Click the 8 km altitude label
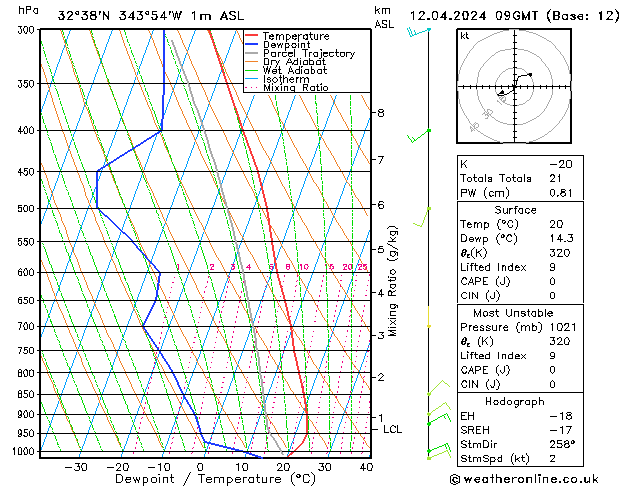The height and width of the screenshot is (486, 629). pos(381,113)
